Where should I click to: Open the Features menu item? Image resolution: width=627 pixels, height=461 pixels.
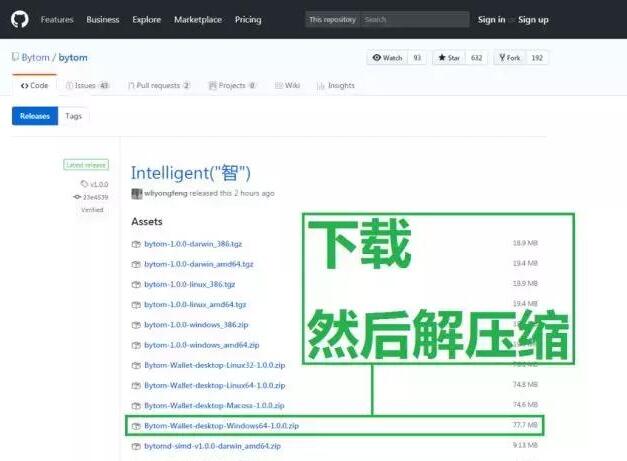click(57, 20)
